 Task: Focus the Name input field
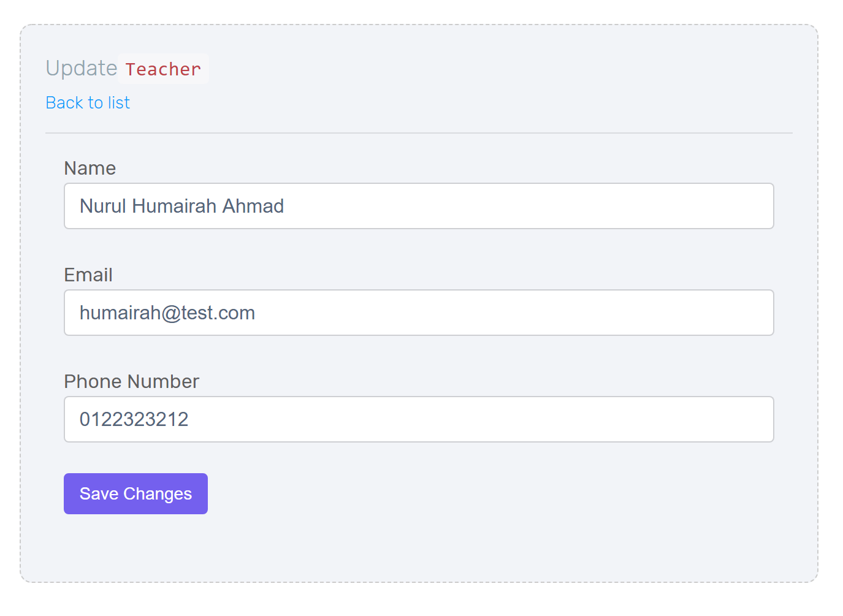click(x=419, y=206)
